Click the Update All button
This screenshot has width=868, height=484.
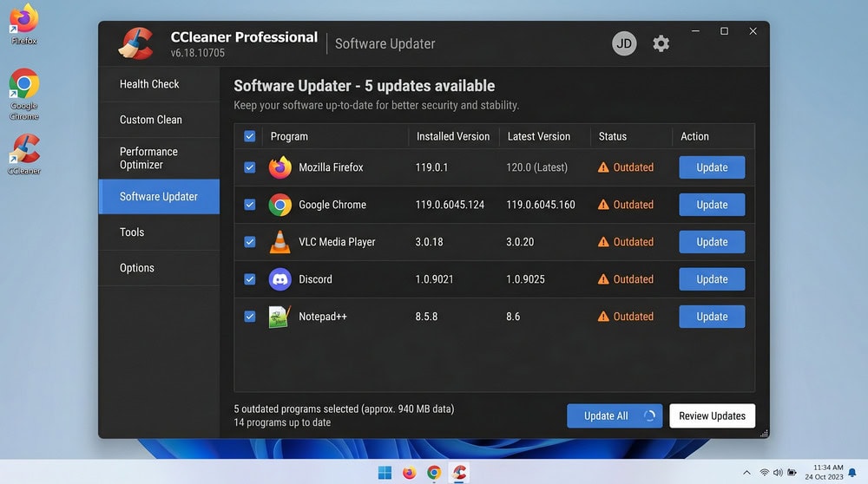615,416
